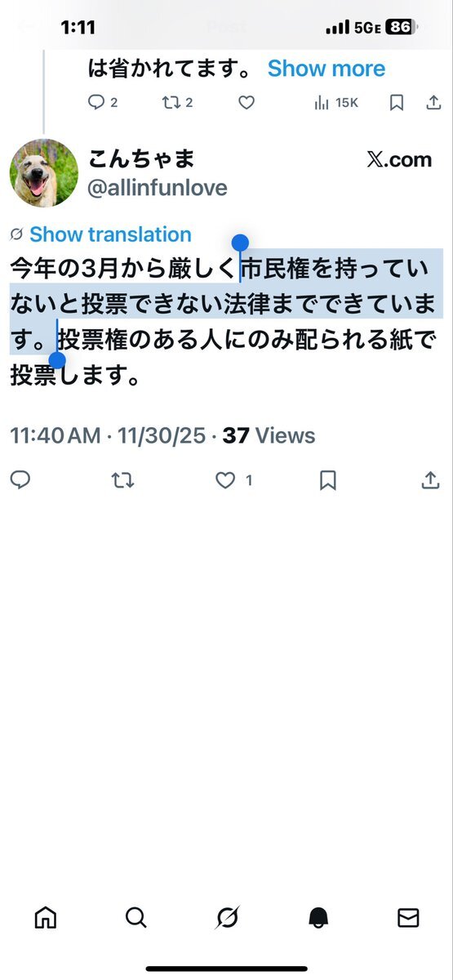Open Grok icon in bottom navigation

[227, 918]
